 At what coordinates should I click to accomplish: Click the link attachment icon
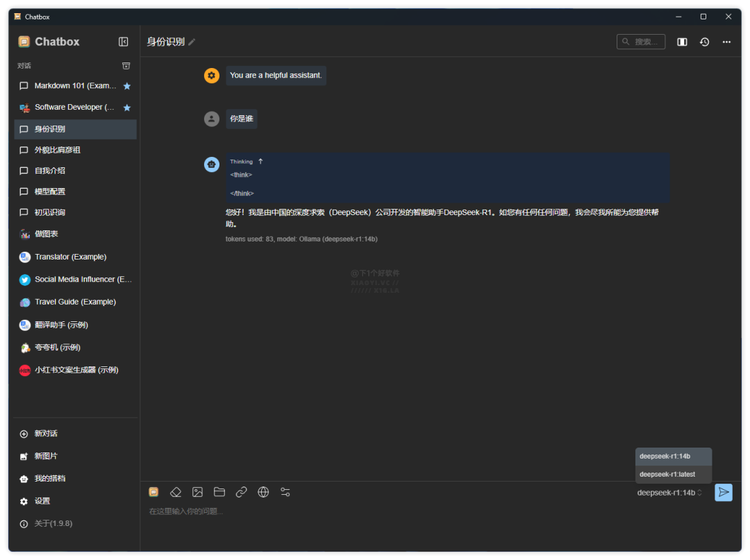coord(242,492)
